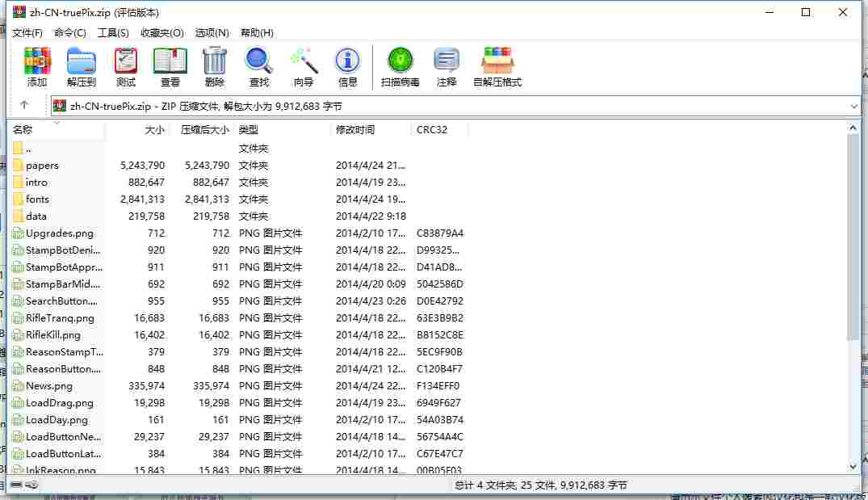Sort by 压缩后大小 column header
This screenshot has width=868, height=500.
click(200, 129)
